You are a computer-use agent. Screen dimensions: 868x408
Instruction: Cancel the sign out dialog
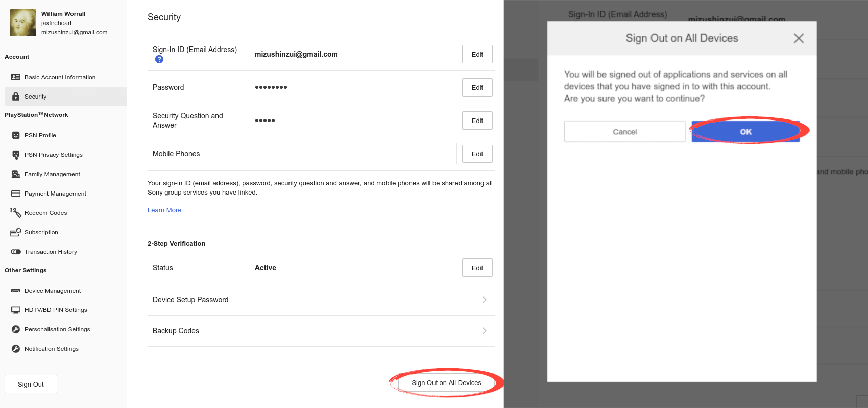(624, 132)
